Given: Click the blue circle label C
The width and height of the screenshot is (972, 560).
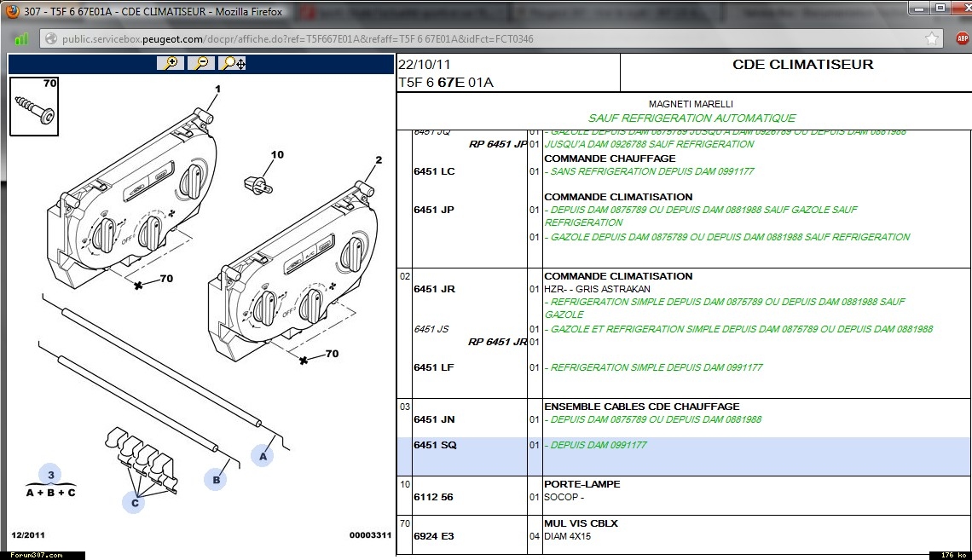Looking at the screenshot, I should tap(133, 502).
